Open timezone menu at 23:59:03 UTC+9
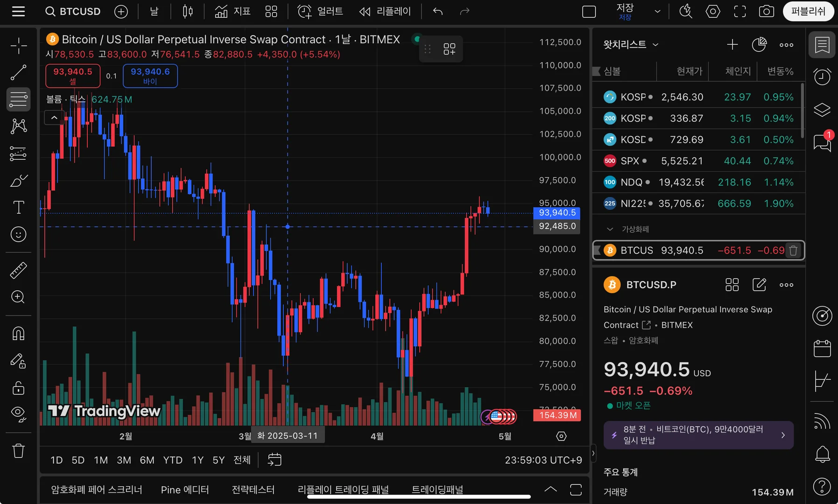The width and height of the screenshot is (838, 504). [543, 460]
